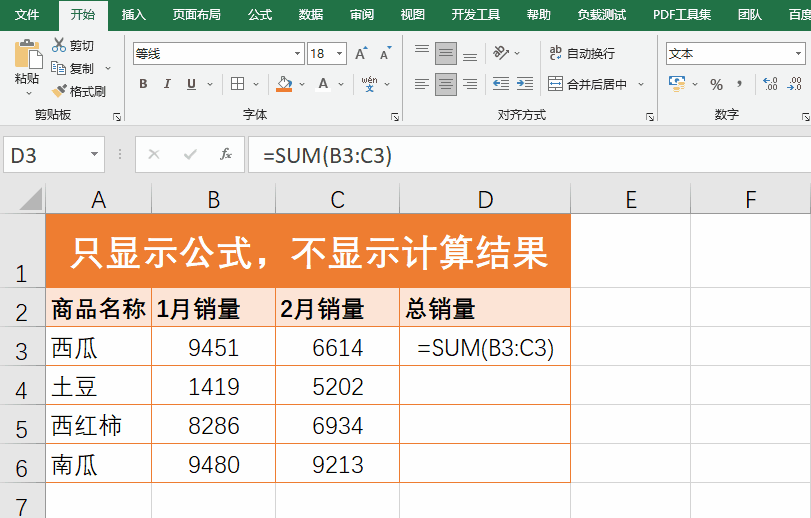Click the increase font size icon
Viewport: 811px width, 518px height.
pyautogui.click(x=361, y=53)
